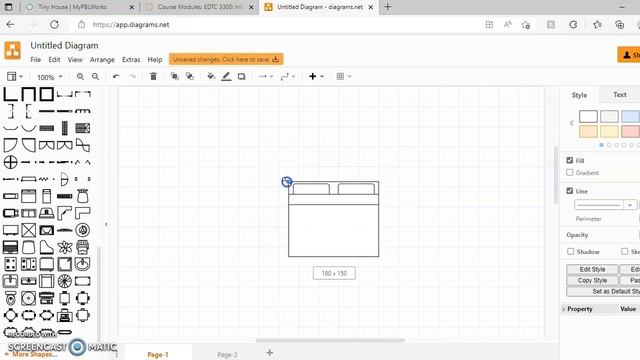Click the Zoom In magnifier icon
The width and height of the screenshot is (640, 360).
click(x=80, y=76)
